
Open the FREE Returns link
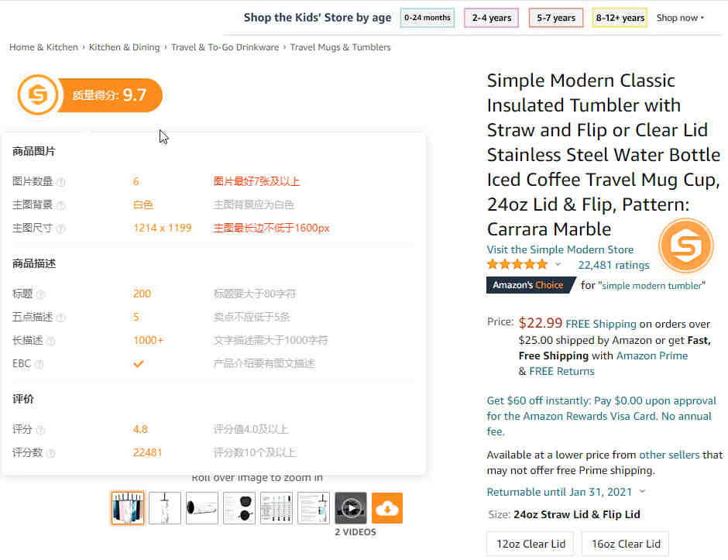pos(561,371)
